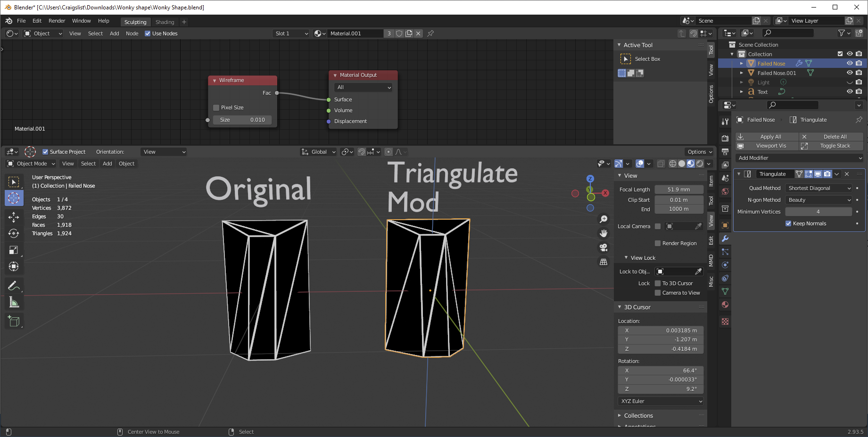Open the Material properties tab
Image resolution: width=868 pixels, height=437 pixels.
pyautogui.click(x=725, y=305)
